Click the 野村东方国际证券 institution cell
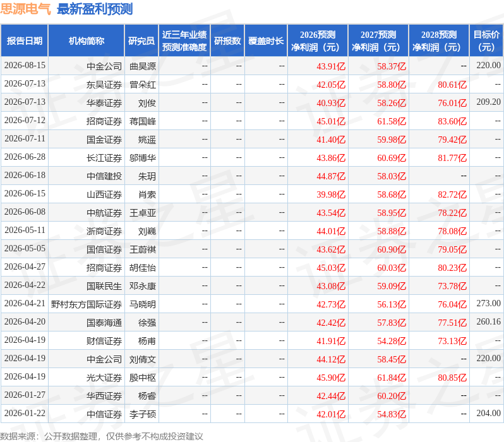This screenshot has width=504, height=442. (x=87, y=304)
